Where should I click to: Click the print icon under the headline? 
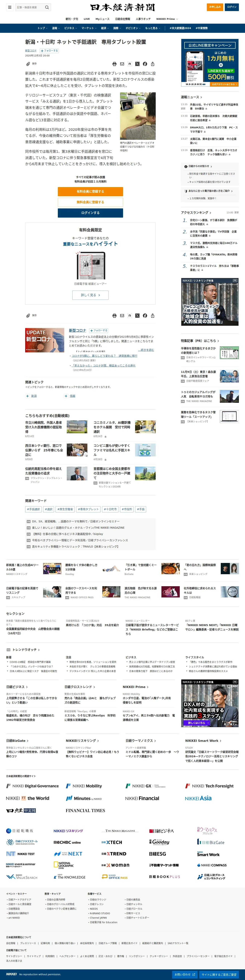click(114, 64)
